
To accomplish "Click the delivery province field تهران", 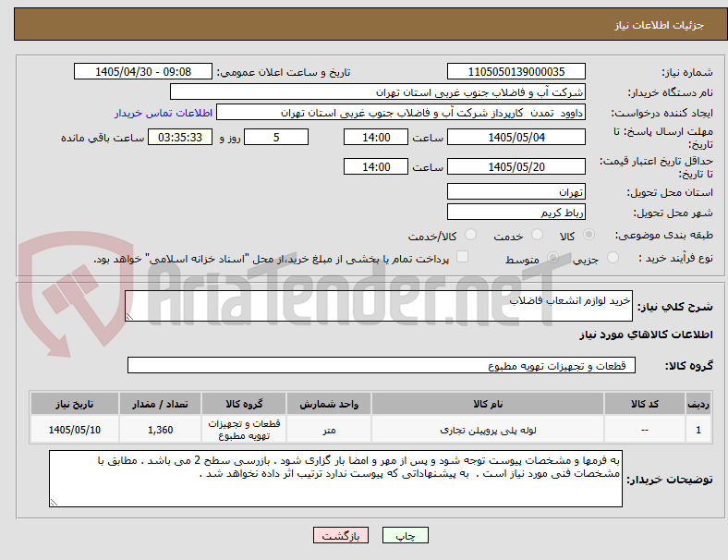I will tap(516, 192).
